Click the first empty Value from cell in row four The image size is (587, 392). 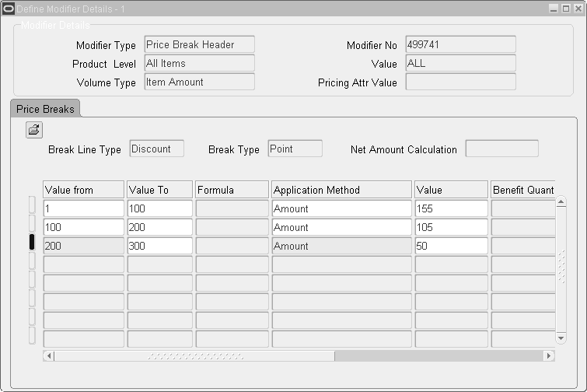(83, 264)
